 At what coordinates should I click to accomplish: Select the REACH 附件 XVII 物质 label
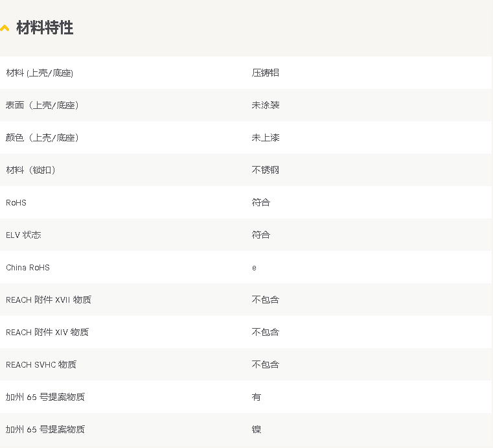point(49,300)
